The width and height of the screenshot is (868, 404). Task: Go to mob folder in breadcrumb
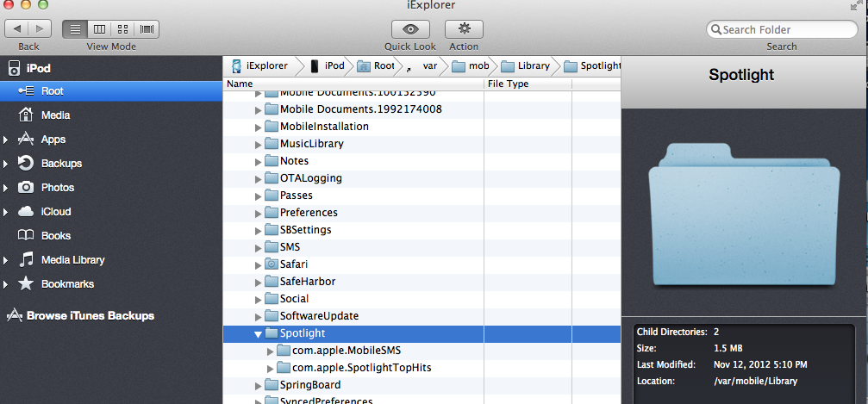(471, 65)
